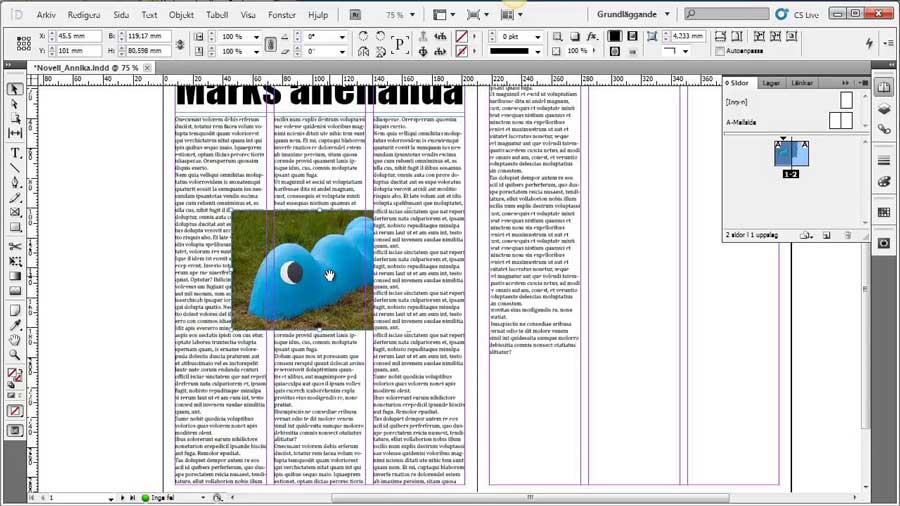Screen dimensions: 900x506
Task: Toggle the screen mode button in the toolbox
Action: pyautogui.click(x=15, y=430)
